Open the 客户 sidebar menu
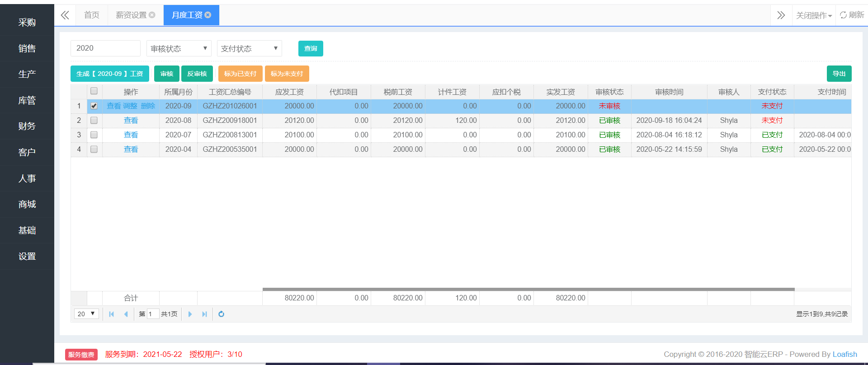The width and height of the screenshot is (868, 365). coord(27,152)
